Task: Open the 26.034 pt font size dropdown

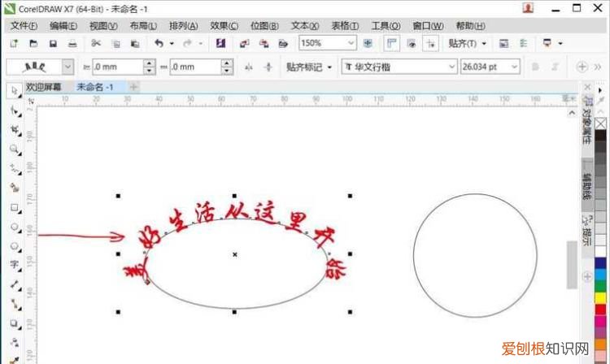Action: pyautogui.click(x=514, y=67)
